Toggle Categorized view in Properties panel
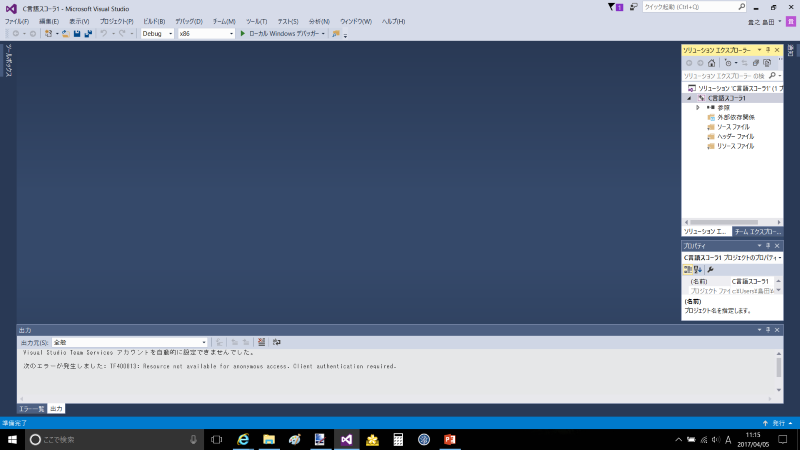 (x=688, y=269)
